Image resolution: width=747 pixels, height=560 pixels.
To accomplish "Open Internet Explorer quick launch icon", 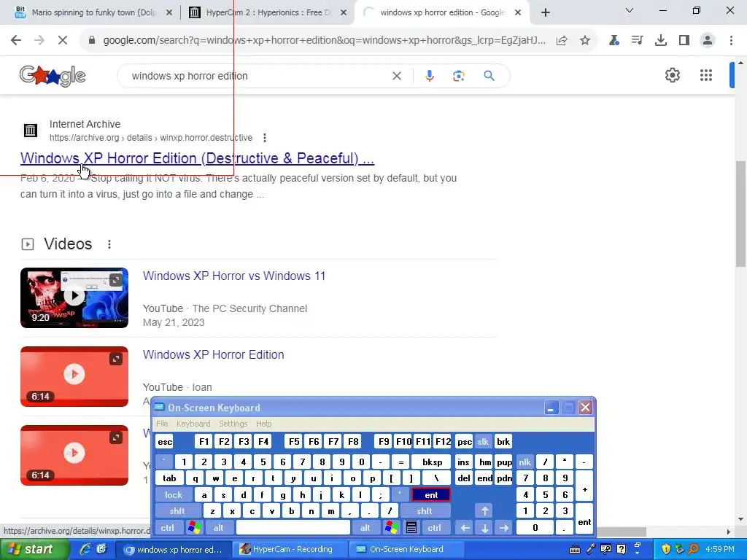I will (85, 550).
